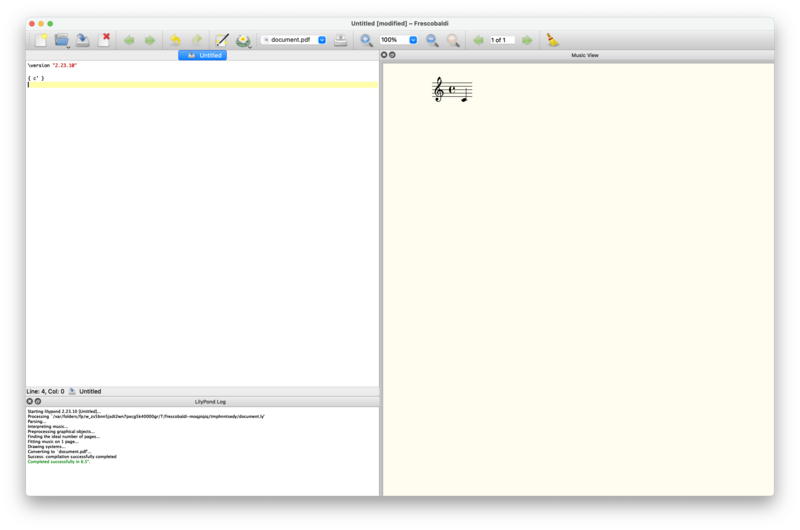Engrave the score with LilyPond icon
Image resolution: width=800 pixels, height=530 pixels.
pos(243,40)
